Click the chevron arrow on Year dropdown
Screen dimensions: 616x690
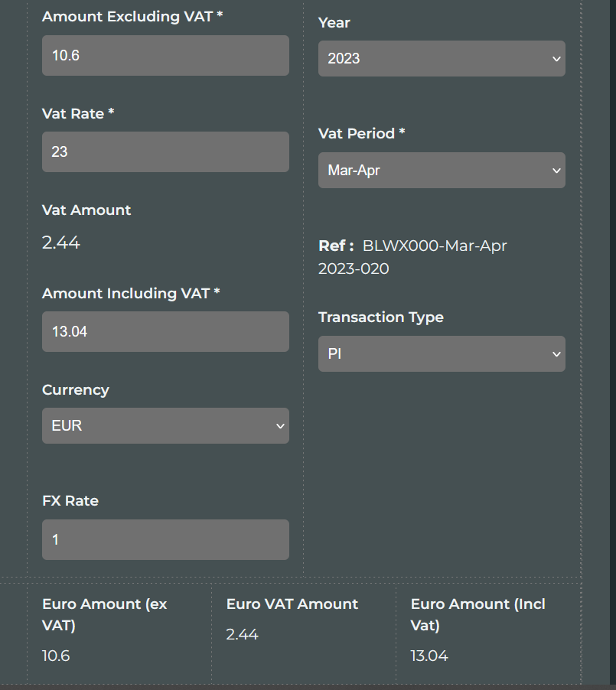556,59
